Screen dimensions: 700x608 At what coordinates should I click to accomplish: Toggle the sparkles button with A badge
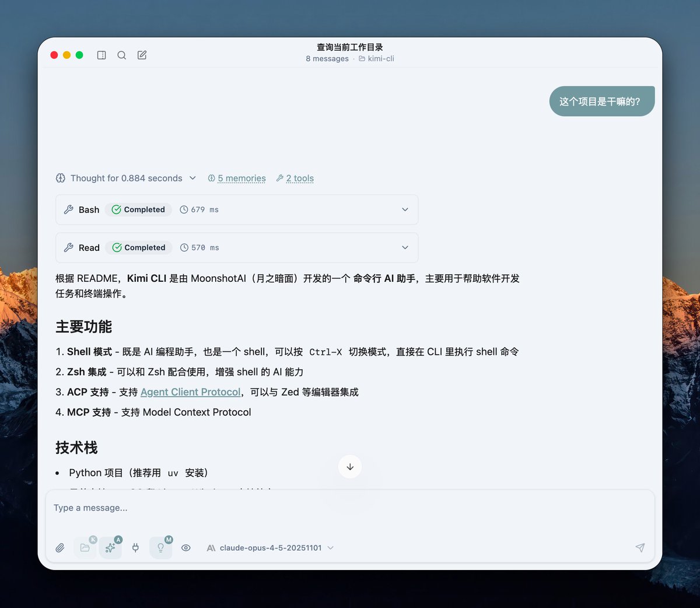pyautogui.click(x=110, y=548)
